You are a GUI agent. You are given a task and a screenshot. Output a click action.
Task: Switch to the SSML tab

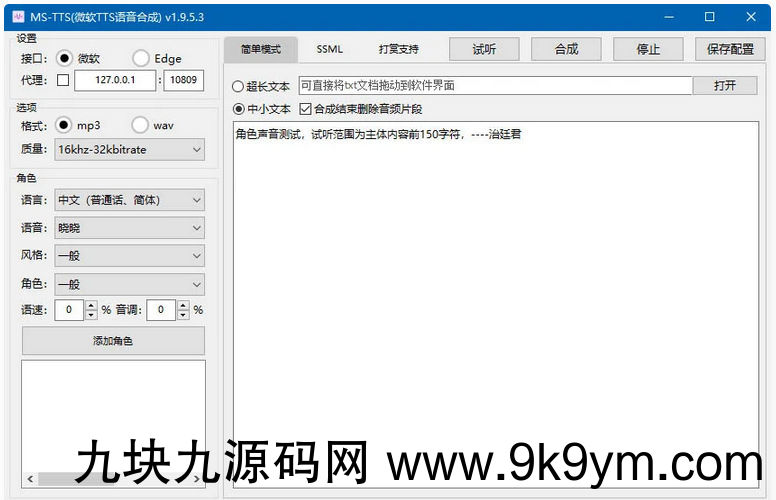coord(329,49)
